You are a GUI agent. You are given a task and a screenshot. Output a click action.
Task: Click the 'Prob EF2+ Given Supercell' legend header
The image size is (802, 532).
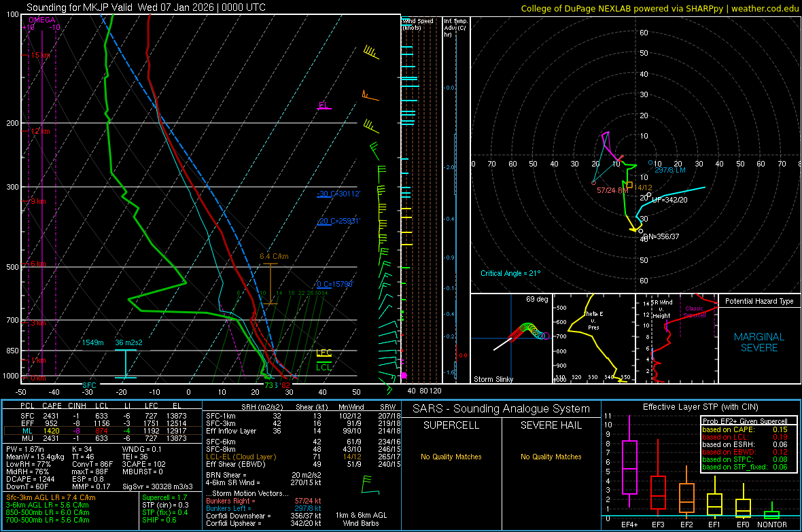[745, 421]
